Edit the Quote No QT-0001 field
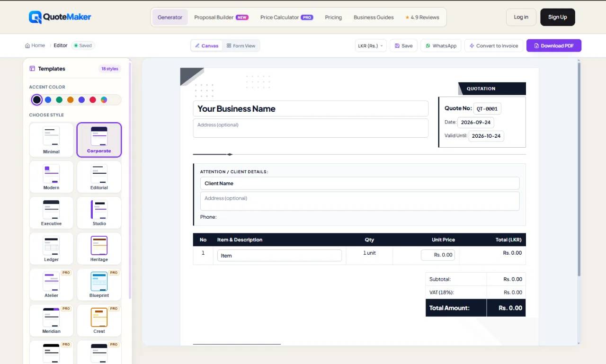 [487, 108]
